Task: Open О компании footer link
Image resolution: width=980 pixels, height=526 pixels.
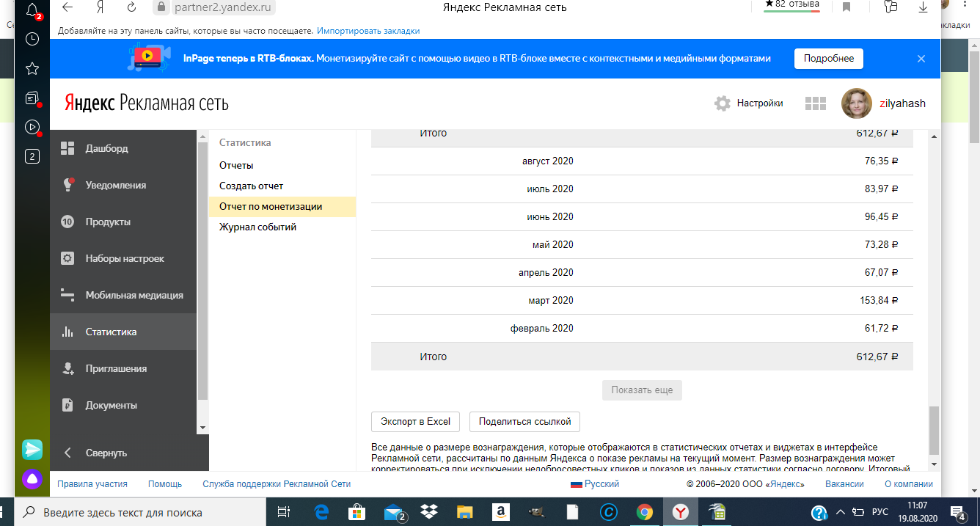Action: pos(909,484)
